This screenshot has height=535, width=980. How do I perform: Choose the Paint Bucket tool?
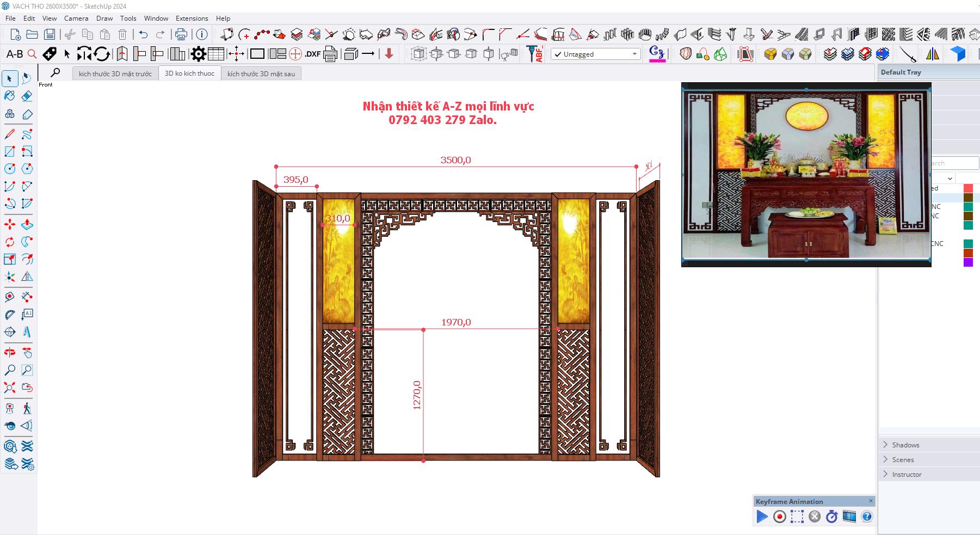coord(10,96)
